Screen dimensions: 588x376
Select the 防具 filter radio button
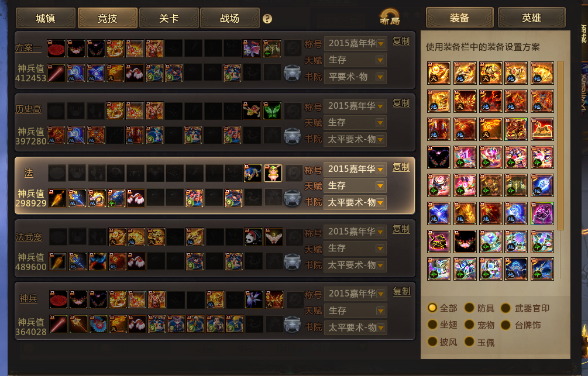click(x=469, y=308)
